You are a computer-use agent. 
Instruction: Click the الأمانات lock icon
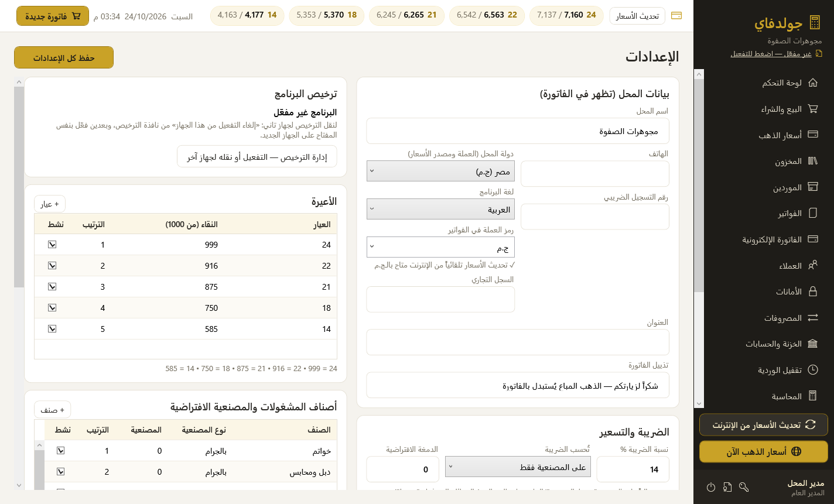[812, 292]
